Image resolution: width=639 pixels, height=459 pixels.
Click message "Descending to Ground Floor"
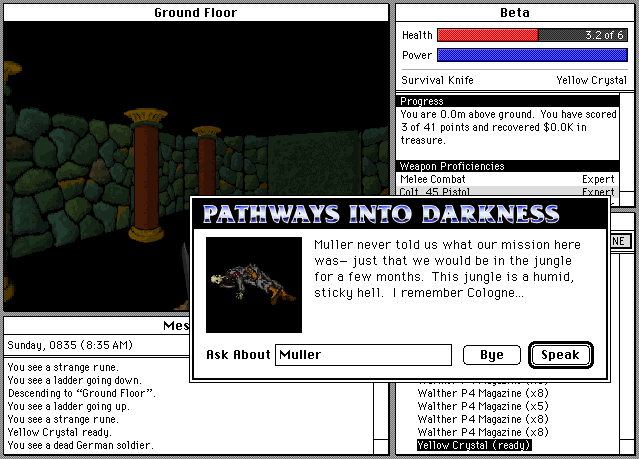pyautogui.click(x=82, y=393)
